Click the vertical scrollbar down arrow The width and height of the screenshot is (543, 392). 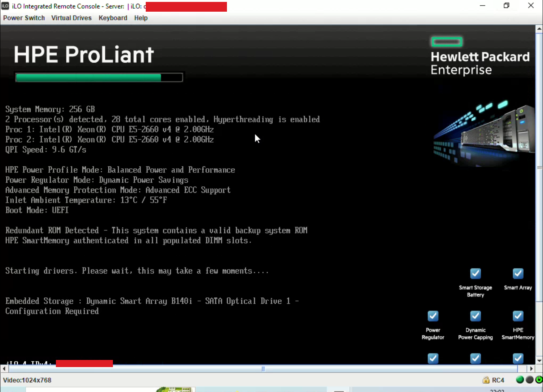(539, 360)
